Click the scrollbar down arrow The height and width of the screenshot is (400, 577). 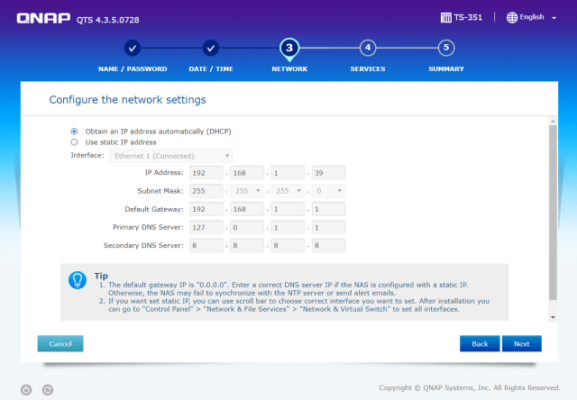(553, 317)
